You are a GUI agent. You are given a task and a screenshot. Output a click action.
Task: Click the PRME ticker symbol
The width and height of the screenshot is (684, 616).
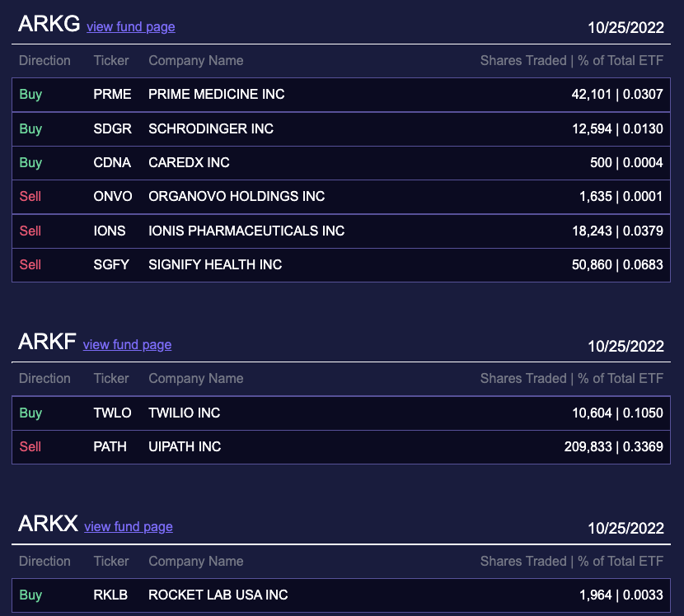112,94
